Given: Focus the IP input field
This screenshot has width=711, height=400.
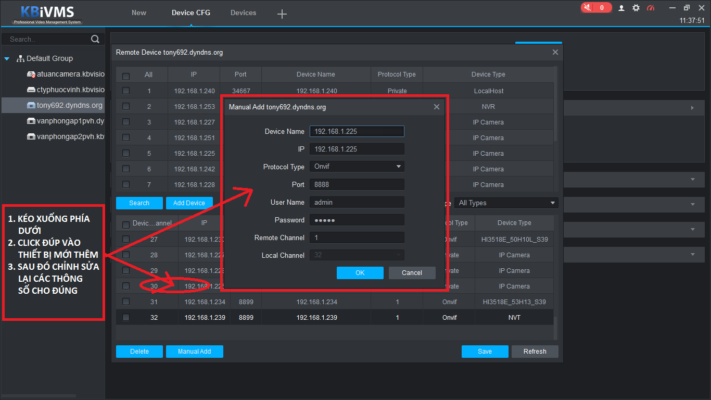Looking at the screenshot, I should 357,149.
